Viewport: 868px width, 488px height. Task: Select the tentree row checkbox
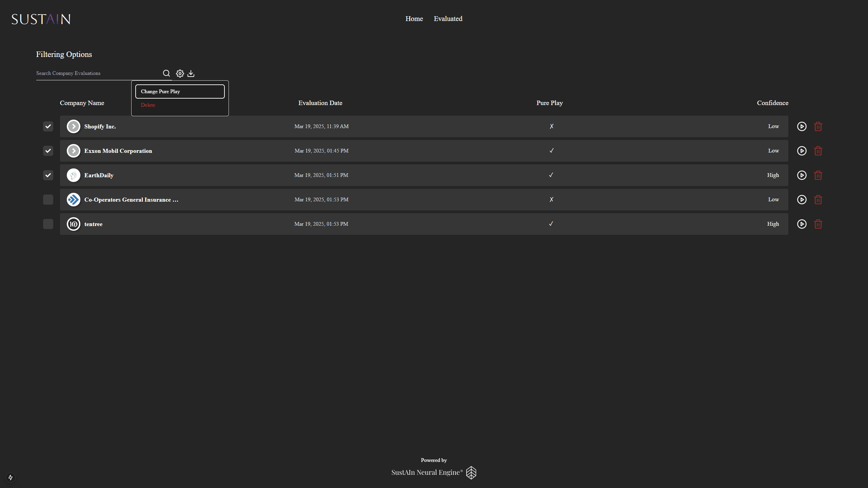tap(48, 224)
